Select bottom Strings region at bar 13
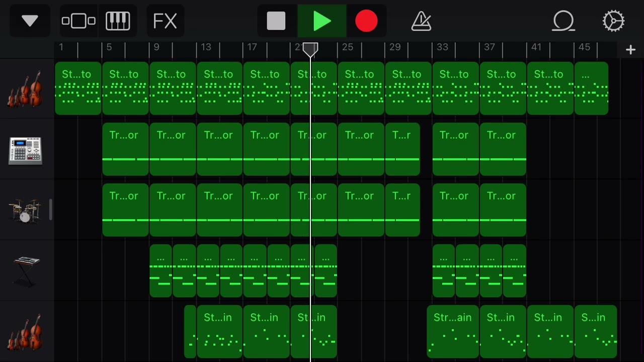This screenshot has height=362, width=644. [x=220, y=332]
